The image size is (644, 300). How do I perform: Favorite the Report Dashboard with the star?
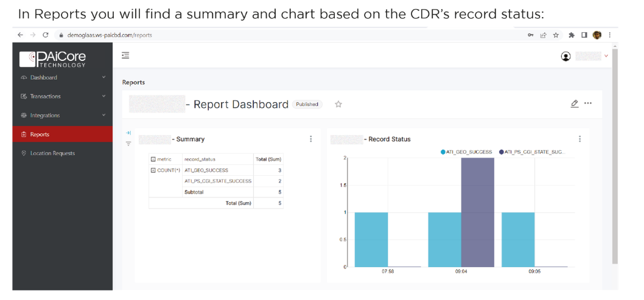(x=338, y=104)
